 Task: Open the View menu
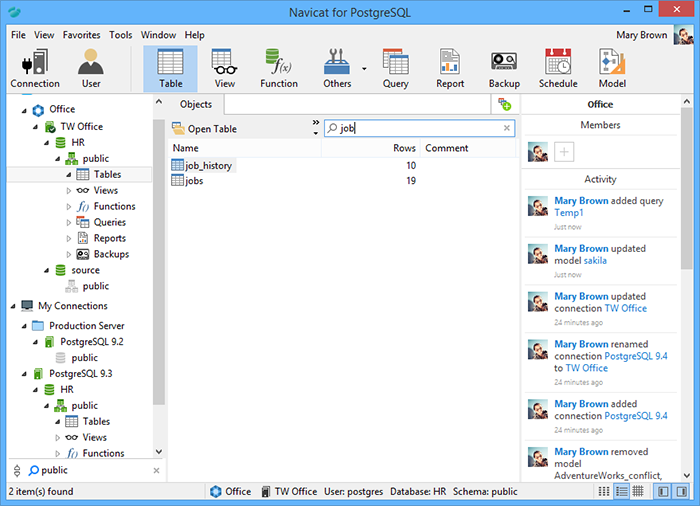pos(44,35)
